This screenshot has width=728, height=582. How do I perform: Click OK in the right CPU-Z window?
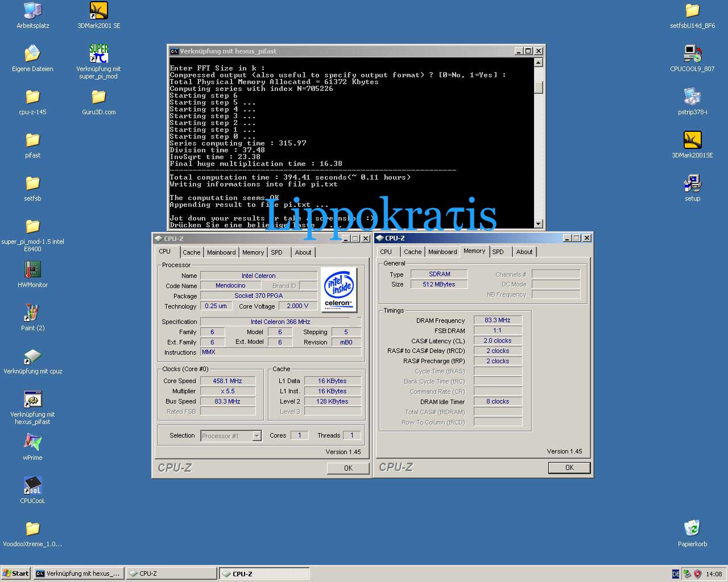(x=569, y=468)
